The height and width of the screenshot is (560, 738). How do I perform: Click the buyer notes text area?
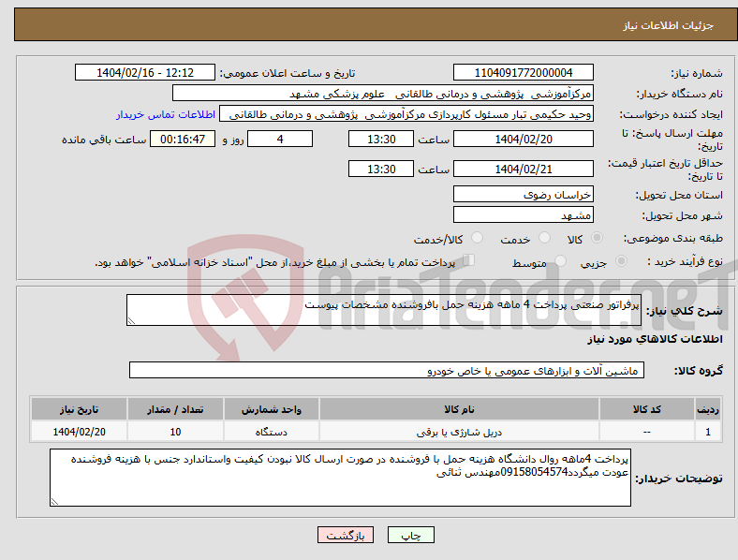point(340,478)
